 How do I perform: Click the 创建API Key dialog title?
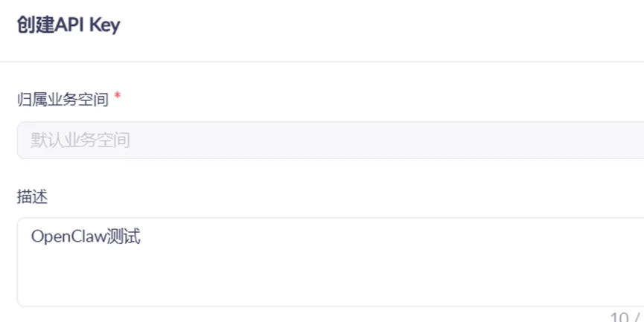[x=68, y=25]
